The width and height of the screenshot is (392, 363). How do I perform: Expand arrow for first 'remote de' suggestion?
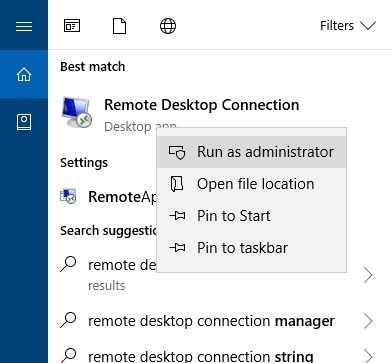pyautogui.click(x=368, y=275)
